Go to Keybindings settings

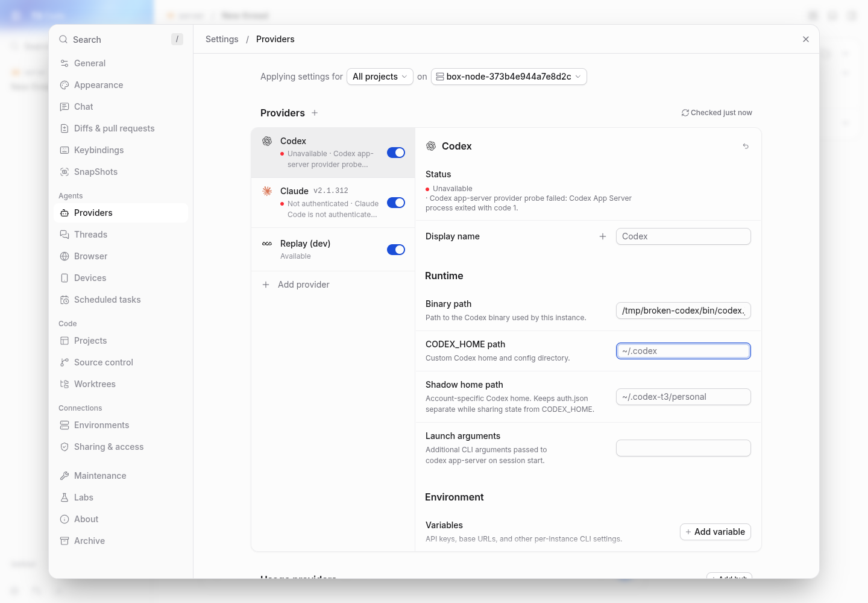121,150
